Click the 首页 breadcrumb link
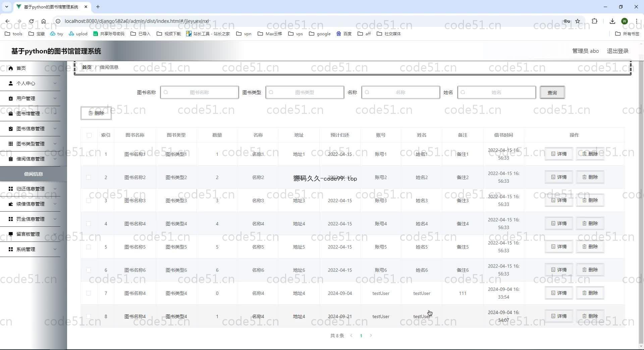The width and height of the screenshot is (644, 350). [87, 67]
